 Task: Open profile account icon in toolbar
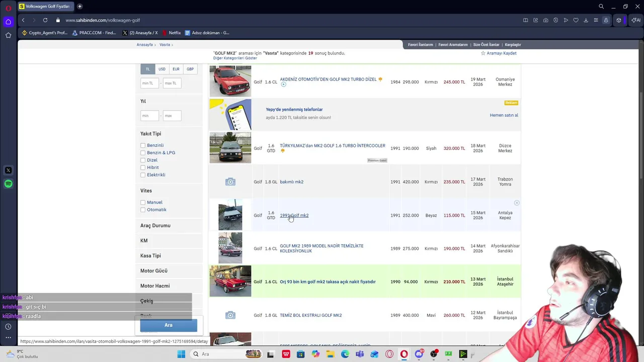coord(606,20)
